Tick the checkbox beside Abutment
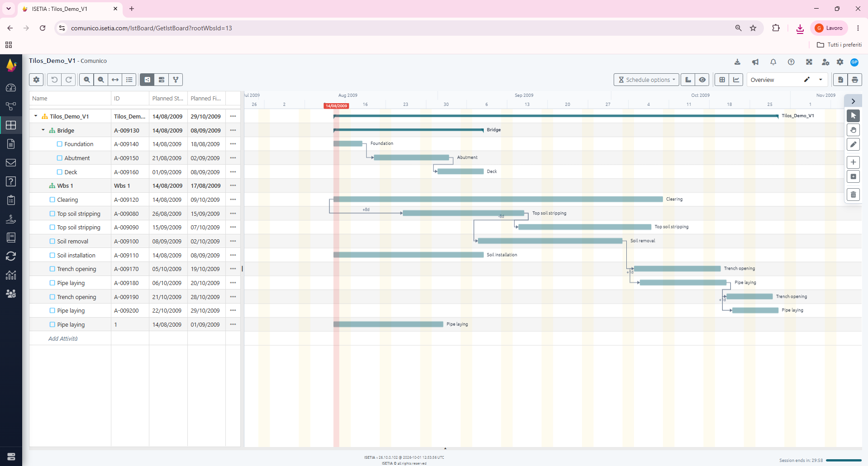 (59, 158)
